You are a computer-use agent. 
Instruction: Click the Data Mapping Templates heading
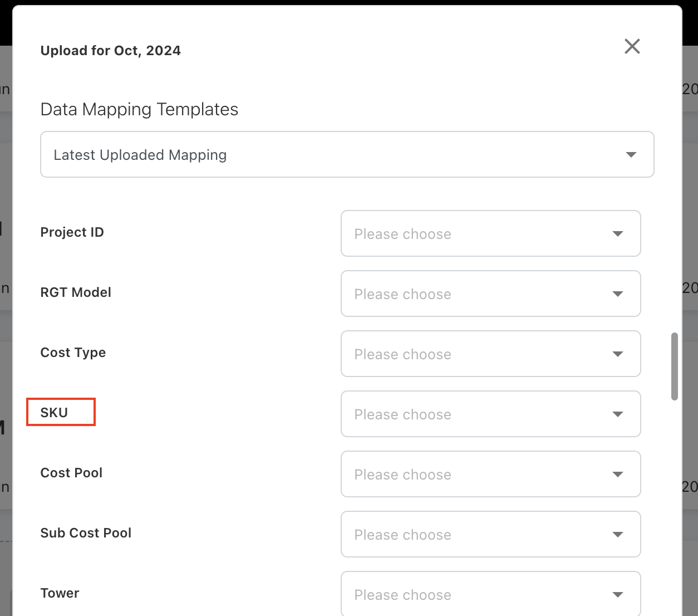tap(139, 109)
